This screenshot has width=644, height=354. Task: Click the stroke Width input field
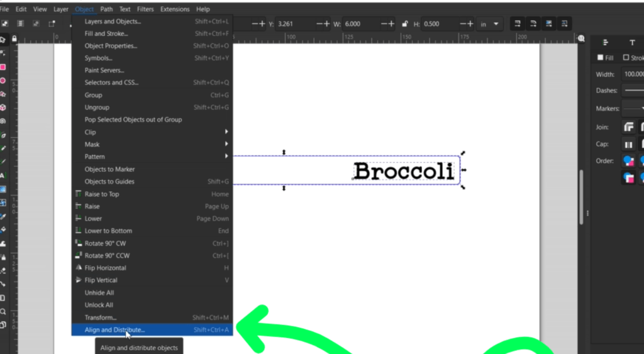[x=632, y=74]
